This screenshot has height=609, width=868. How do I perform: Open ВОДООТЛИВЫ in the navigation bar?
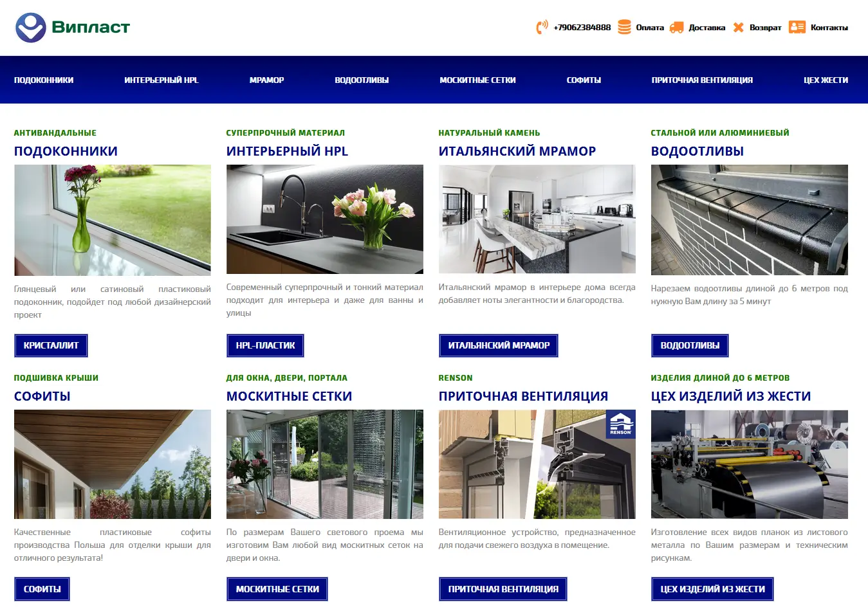click(x=362, y=80)
